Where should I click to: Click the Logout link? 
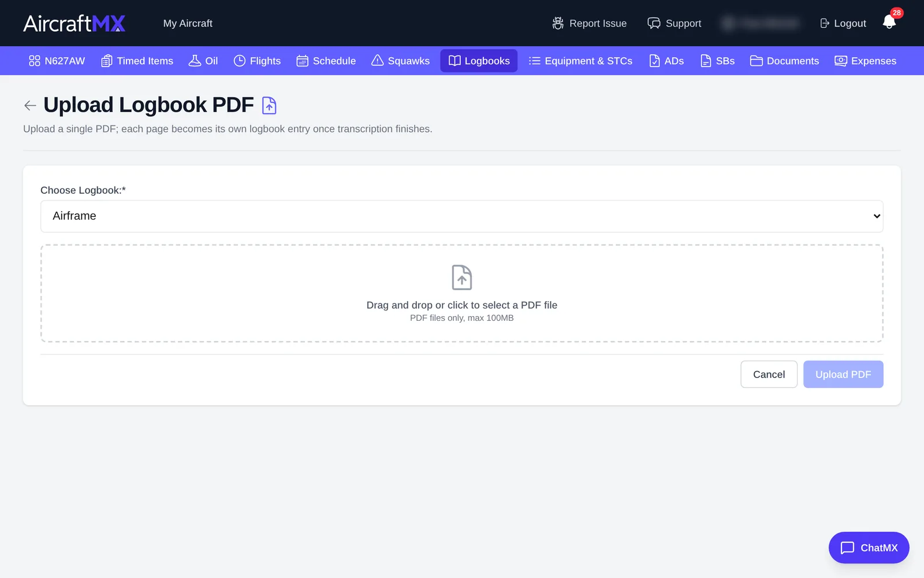tap(843, 23)
